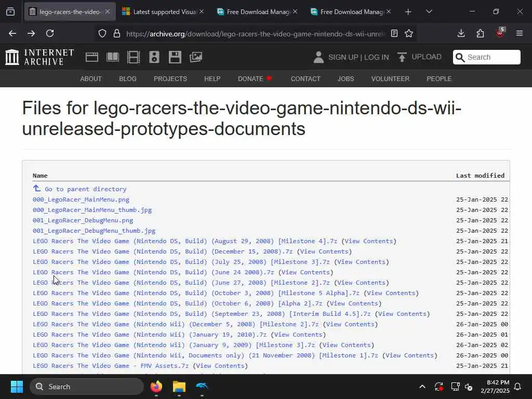Image resolution: width=532 pixels, height=399 pixels.
Task: Download the August 29, 2008 Milestone 4 archive
Action: click(185, 241)
